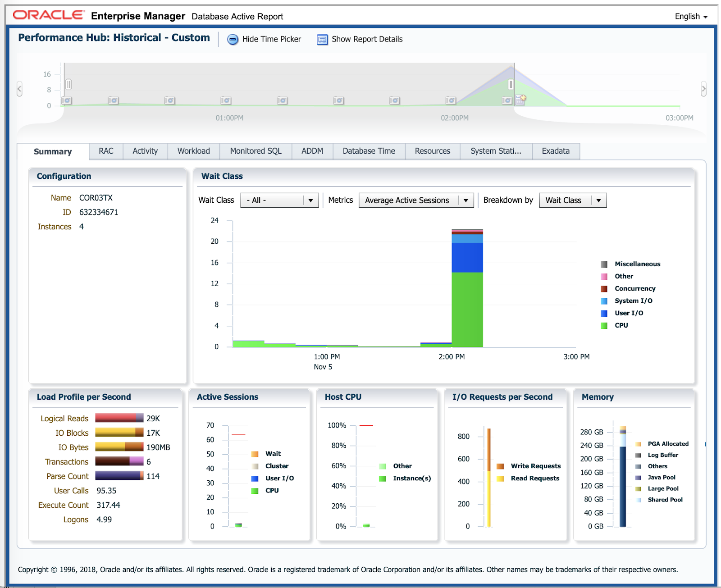The height and width of the screenshot is (588, 721).
Task: Click the right arrow to advance the timeline
Action: tap(703, 89)
